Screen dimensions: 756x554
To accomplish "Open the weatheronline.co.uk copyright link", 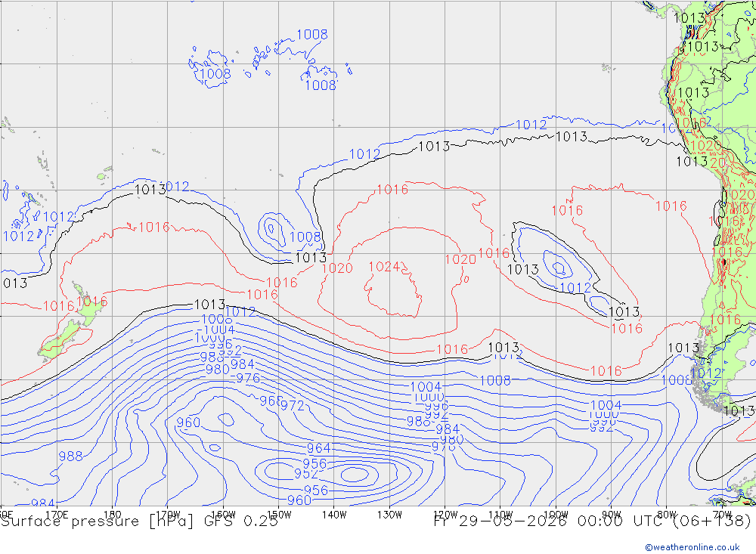I will [x=692, y=547].
